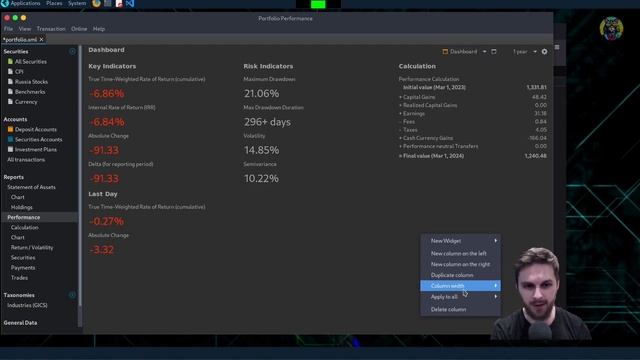Open Securities under Performance reports
The height and width of the screenshot is (360, 640).
[23, 258]
